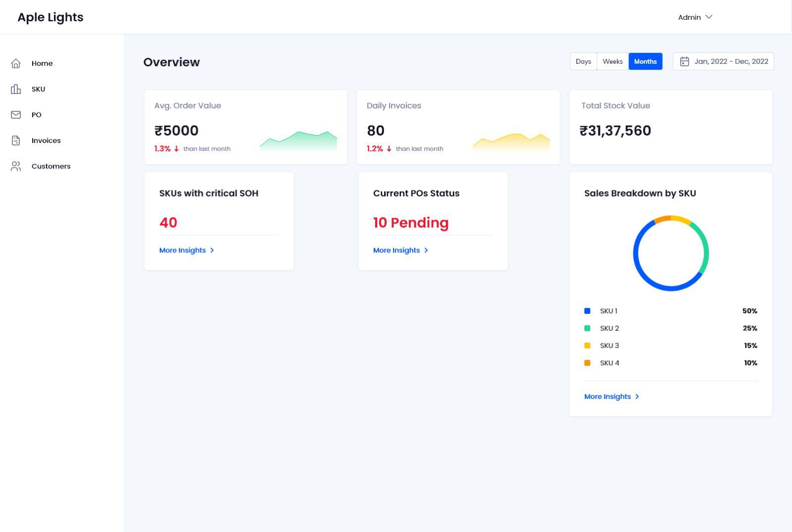
Task: Expand More Insights arrow under critical SOH
Action: 212,250
